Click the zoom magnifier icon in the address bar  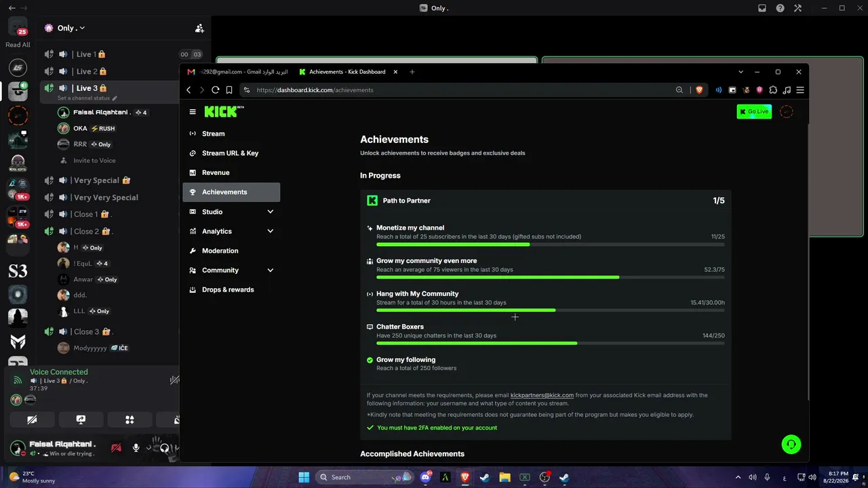point(679,89)
